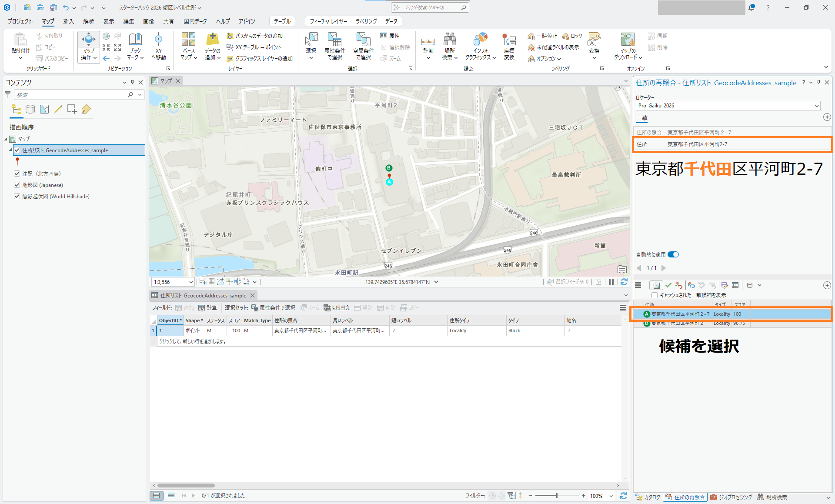Click the Coordinate Conversion (座標変換) icon

click(x=509, y=40)
